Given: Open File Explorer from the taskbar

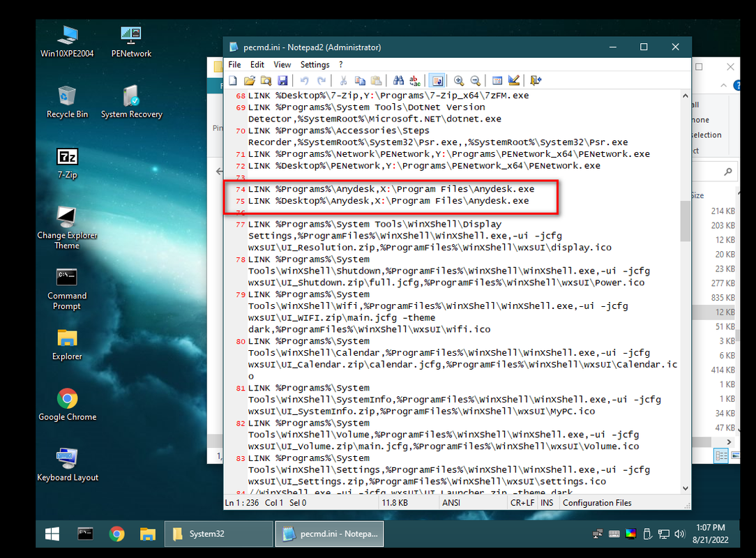Looking at the screenshot, I should (148, 534).
